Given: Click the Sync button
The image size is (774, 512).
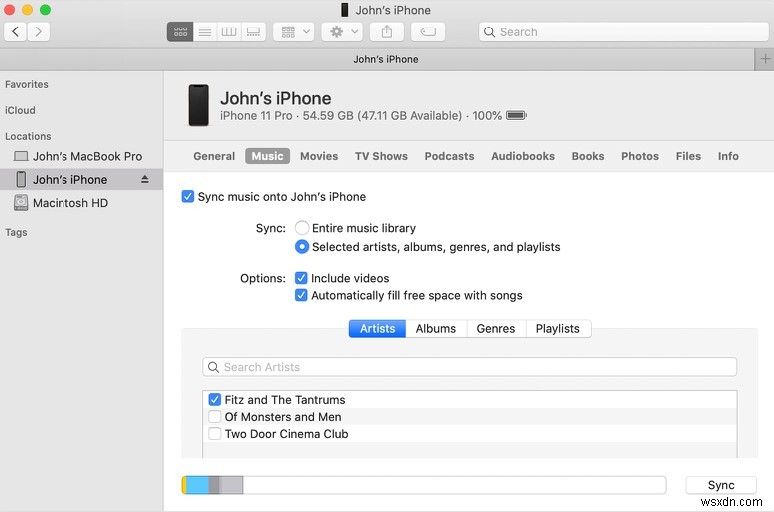Looking at the screenshot, I should click(x=721, y=485).
